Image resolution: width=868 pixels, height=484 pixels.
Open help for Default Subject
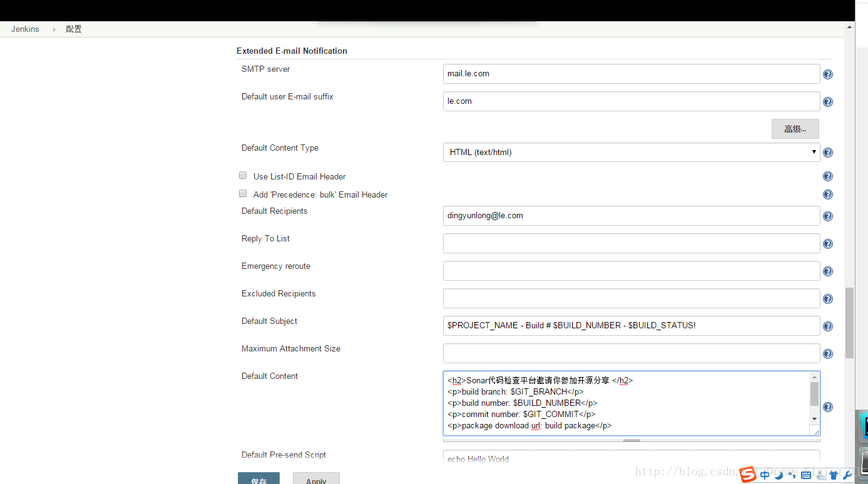click(827, 326)
